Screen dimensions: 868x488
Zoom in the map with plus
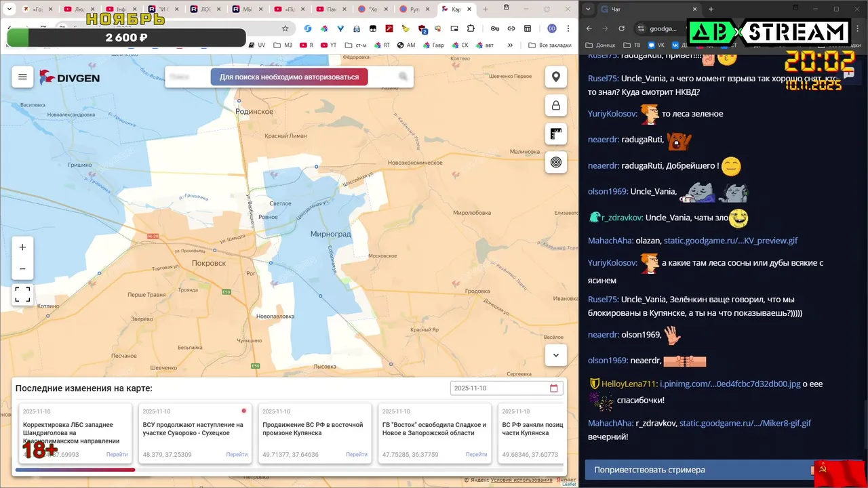(x=22, y=247)
